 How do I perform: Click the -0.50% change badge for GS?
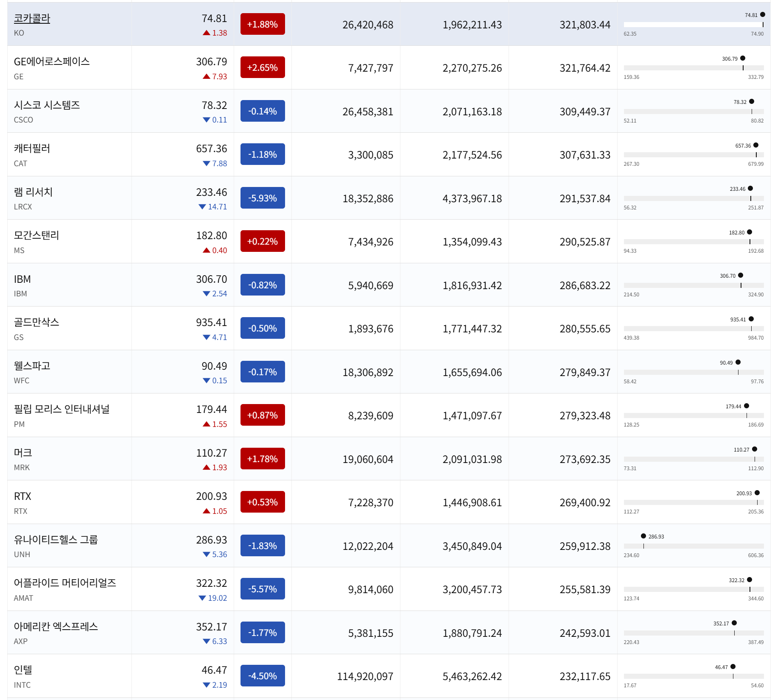point(263,328)
